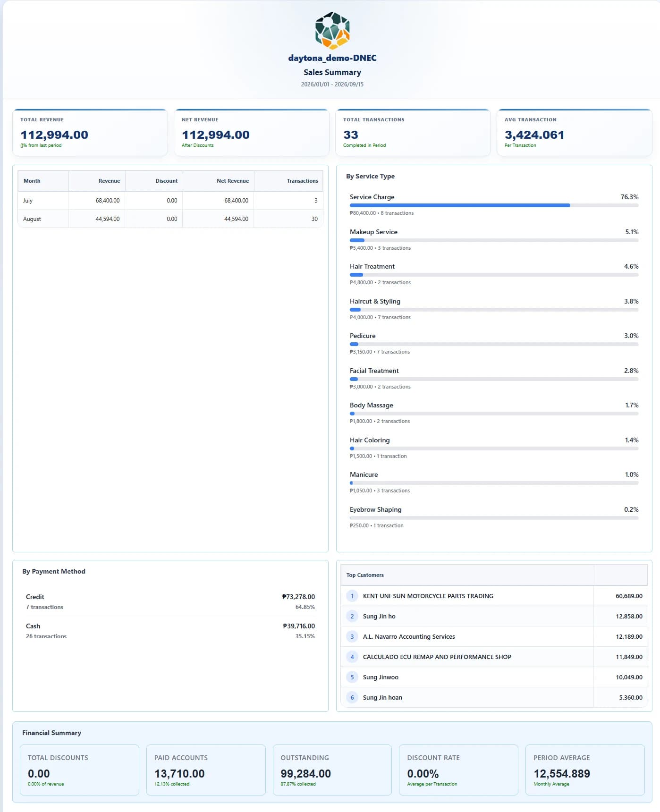The height and width of the screenshot is (812, 660).
Task: Click the Total Transactions value 33
Action: 351,135
